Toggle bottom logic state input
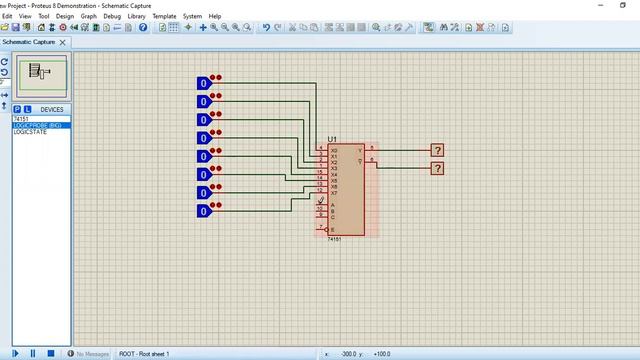Image resolution: width=640 pixels, height=360 pixels. coord(204,211)
